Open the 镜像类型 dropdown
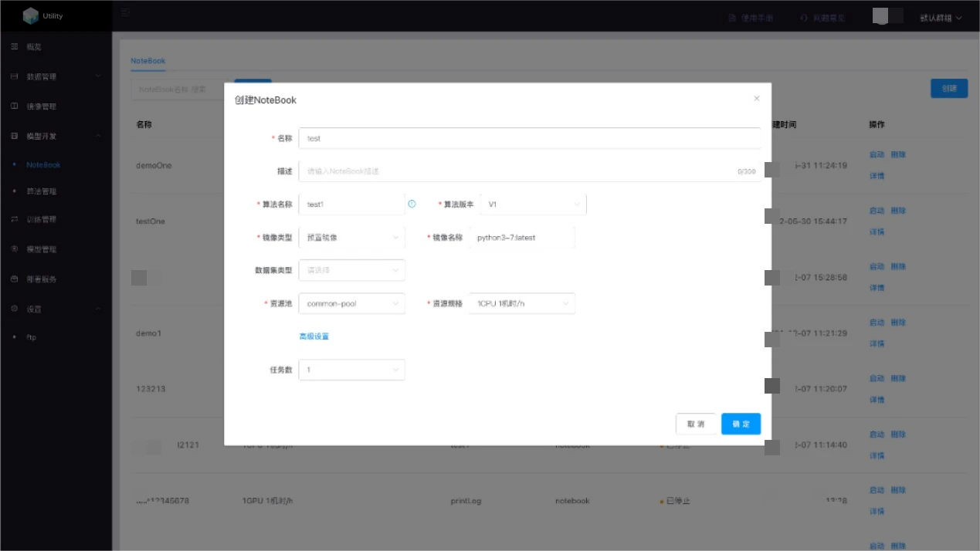Viewport: 980px width, 551px height. click(351, 238)
